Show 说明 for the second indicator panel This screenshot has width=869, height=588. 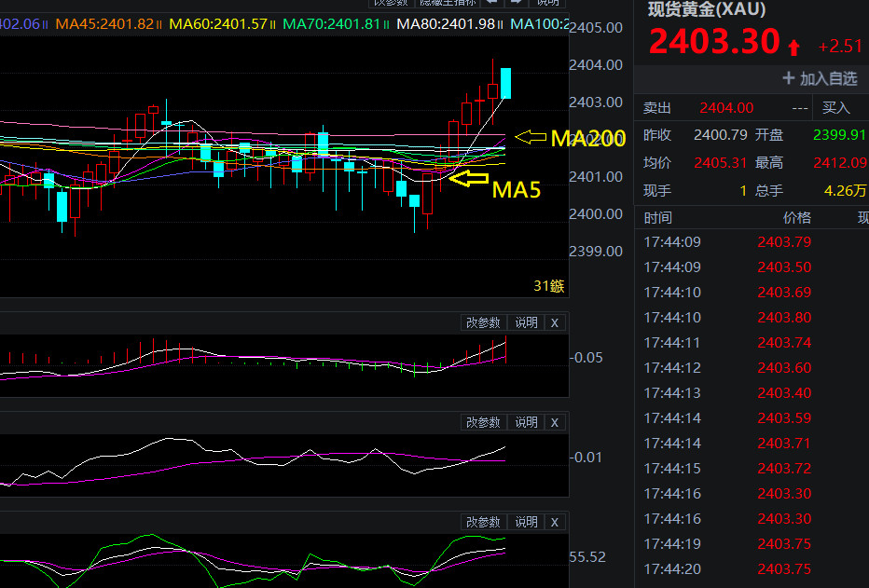526,422
